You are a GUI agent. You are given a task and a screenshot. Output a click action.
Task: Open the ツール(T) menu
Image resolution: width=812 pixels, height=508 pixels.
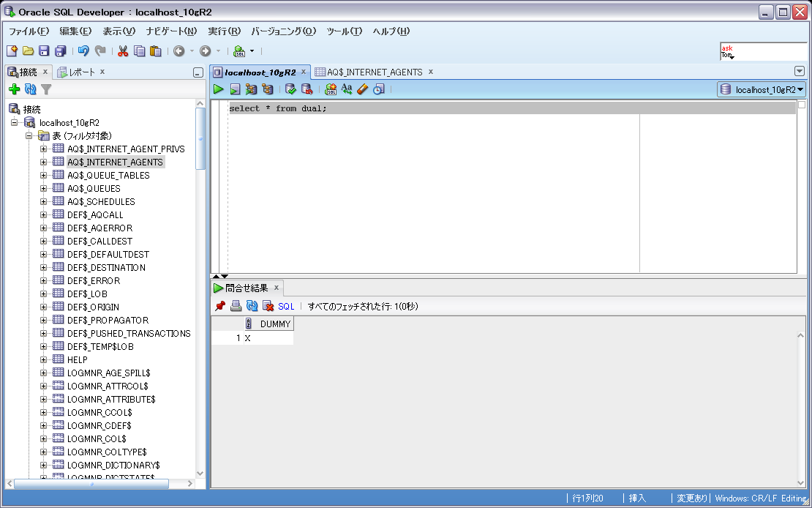pos(345,31)
